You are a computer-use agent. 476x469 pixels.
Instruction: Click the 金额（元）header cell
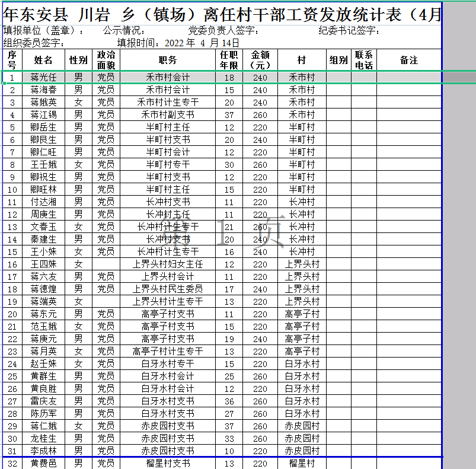pyautogui.click(x=260, y=60)
